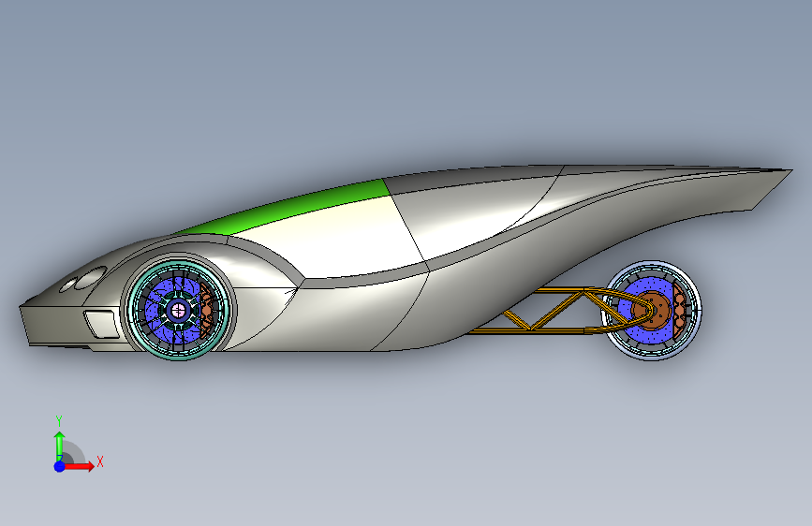This screenshot has width=812, height=526.
Task: Select the orange brake caliper on front wheel
Action: tap(207, 310)
